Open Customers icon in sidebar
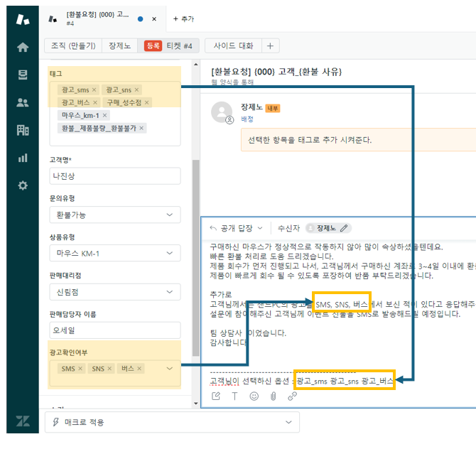 23,102
